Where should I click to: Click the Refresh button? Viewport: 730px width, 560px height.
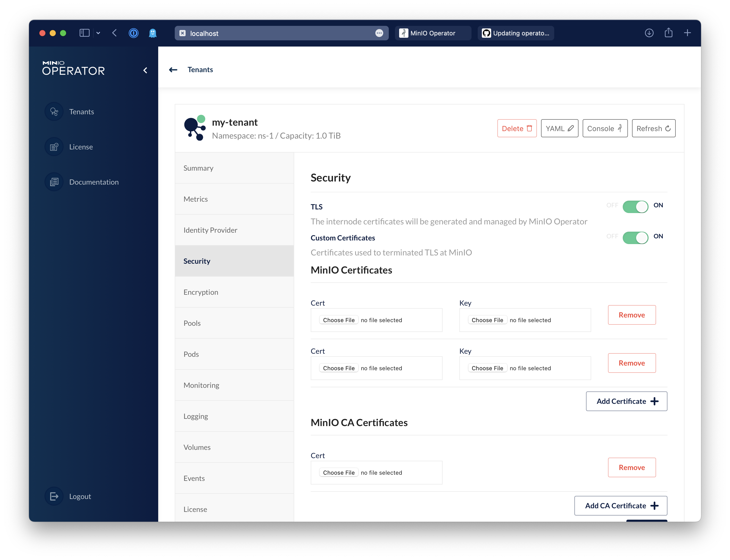(653, 128)
